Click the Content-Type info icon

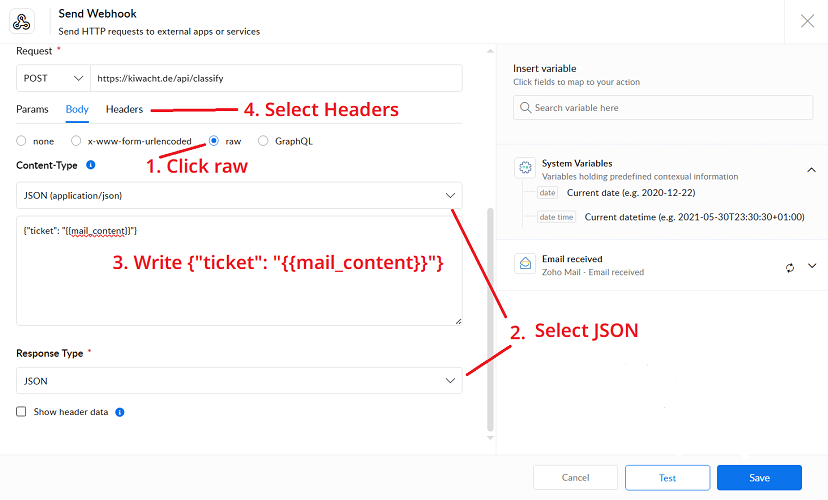coord(90,164)
